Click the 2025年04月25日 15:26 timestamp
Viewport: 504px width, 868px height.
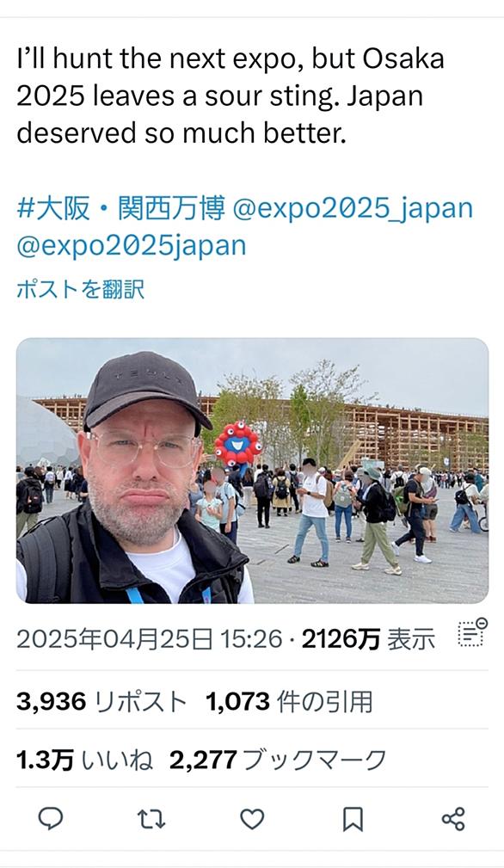[x=150, y=639]
